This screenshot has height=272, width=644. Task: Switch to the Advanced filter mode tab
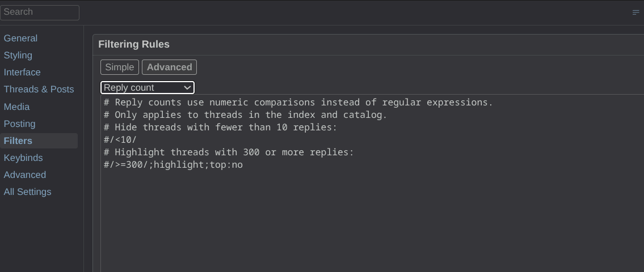pos(169,67)
